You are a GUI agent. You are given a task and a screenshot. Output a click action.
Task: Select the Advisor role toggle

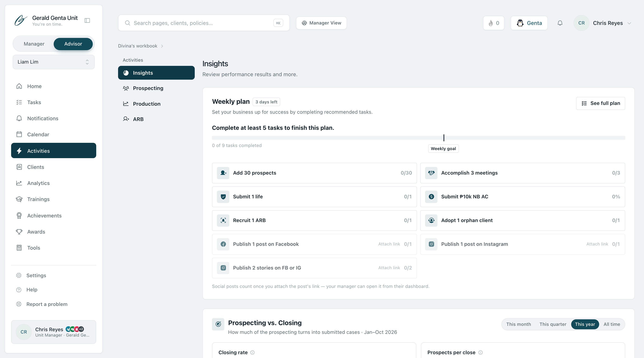[x=73, y=44]
